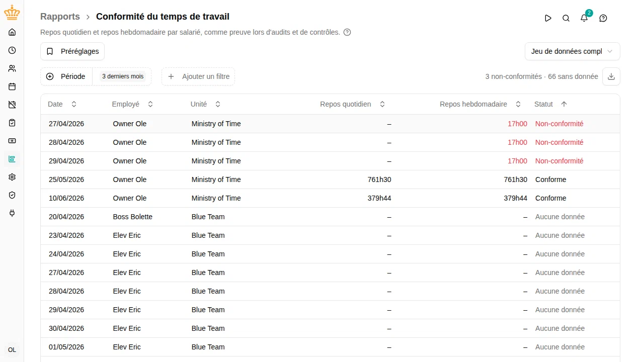Open the banknote icon in the sidebar
Screen dimensions: 644x362
pos(12,141)
